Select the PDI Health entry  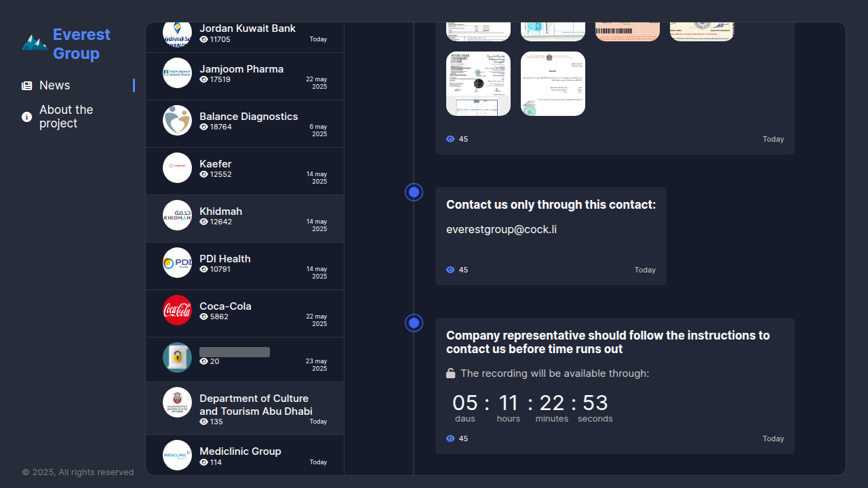(245, 266)
